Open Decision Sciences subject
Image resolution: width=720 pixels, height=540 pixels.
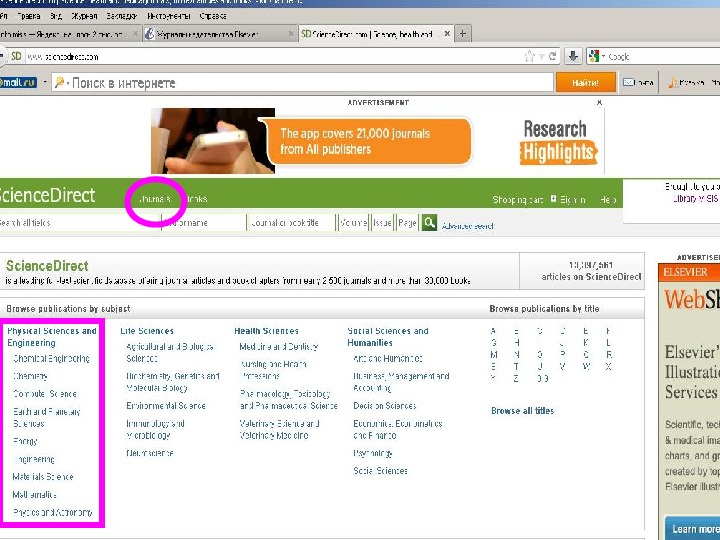pos(385,405)
